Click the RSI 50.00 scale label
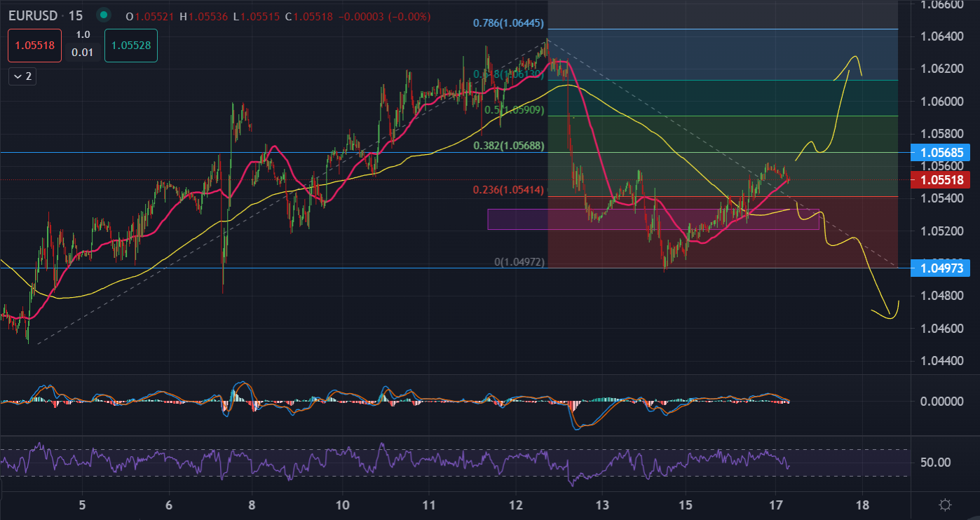The width and height of the screenshot is (980, 520). [936, 463]
